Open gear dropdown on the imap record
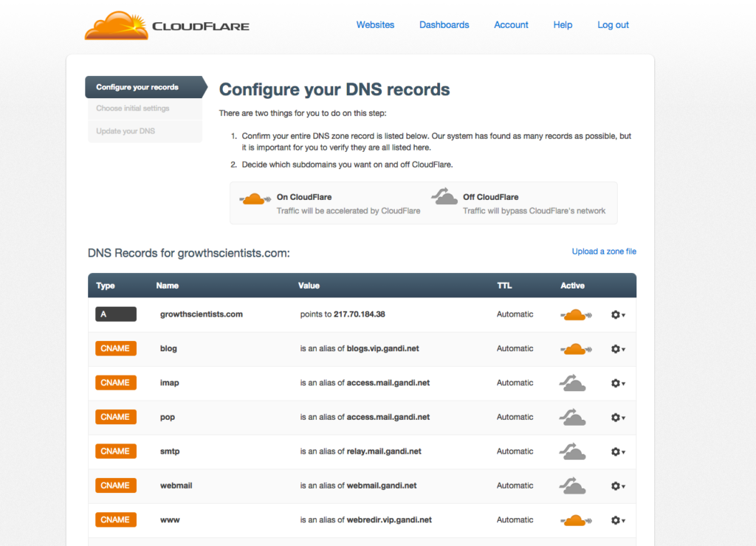756x546 pixels. click(x=617, y=383)
